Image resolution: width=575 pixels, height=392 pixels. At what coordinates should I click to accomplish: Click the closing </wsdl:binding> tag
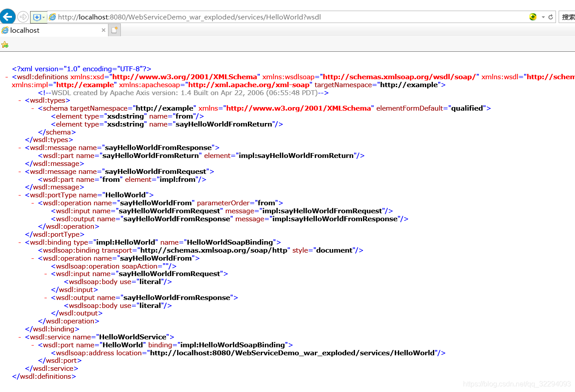click(52, 329)
